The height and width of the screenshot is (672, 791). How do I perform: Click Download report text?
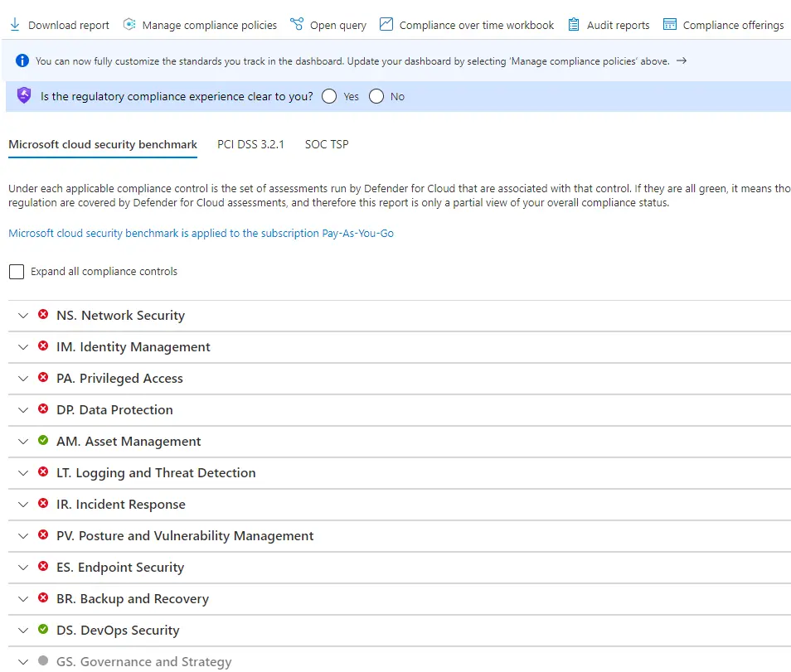pyautogui.click(x=69, y=25)
